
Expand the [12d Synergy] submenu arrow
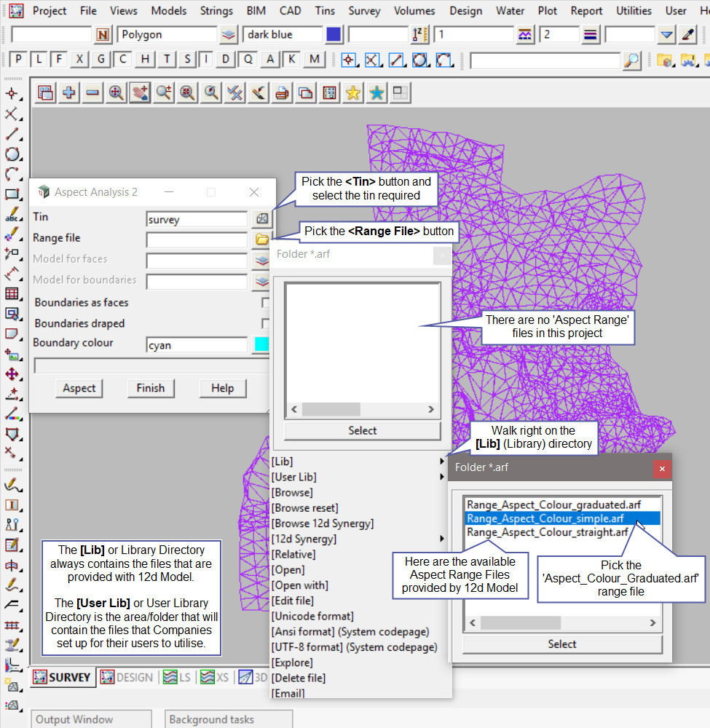pos(441,539)
